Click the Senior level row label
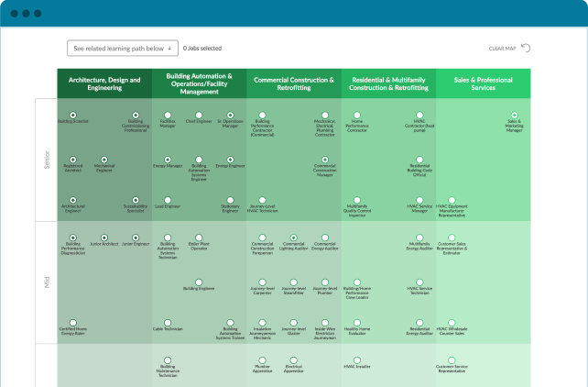Image resolution: width=588 pixels, height=387 pixels. tap(47, 160)
